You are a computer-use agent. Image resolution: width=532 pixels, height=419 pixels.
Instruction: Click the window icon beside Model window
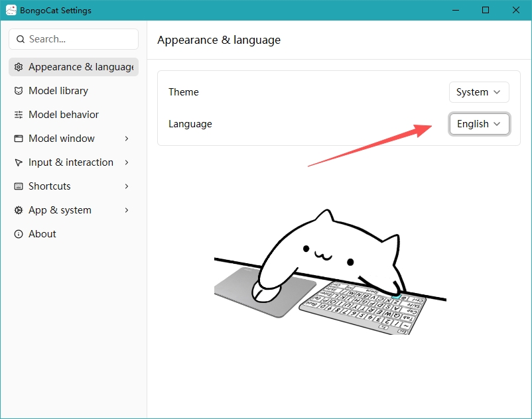(19, 139)
